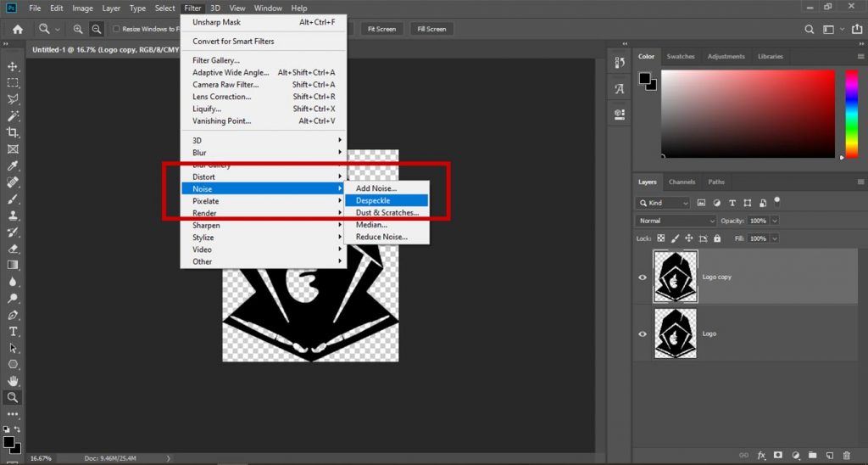Screen dimensions: 868x465
Task: Expand the Distort submenu
Action: click(264, 176)
